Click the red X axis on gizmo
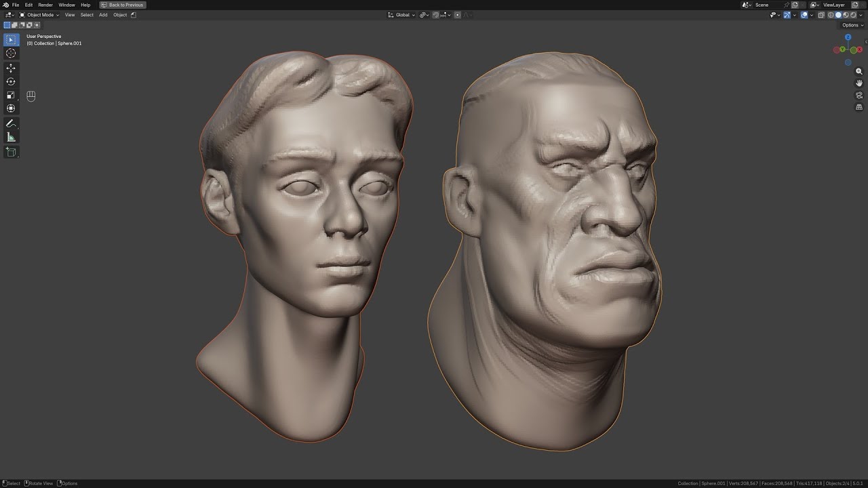Image resolution: width=868 pixels, height=488 pixels. [x=859, y=49]
